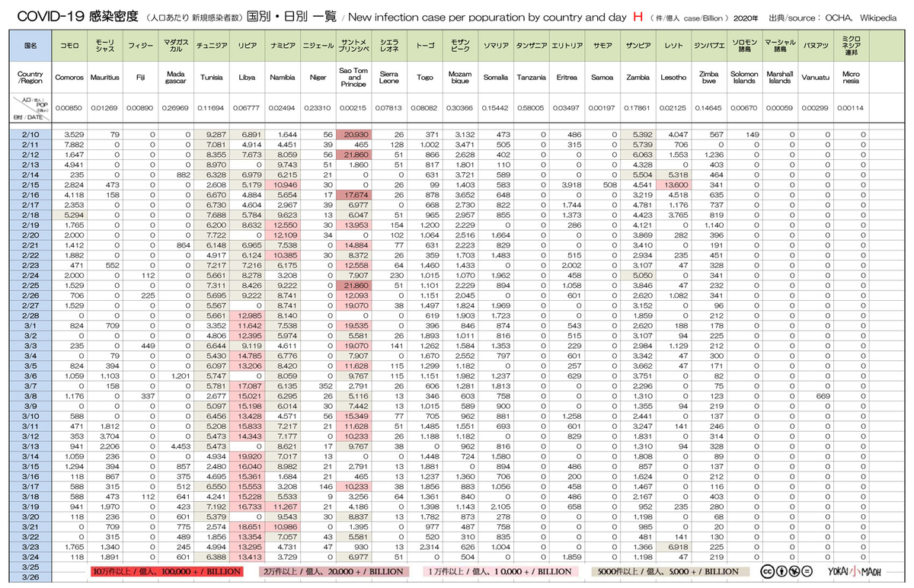Viewport: 914px width, 588px height.
Task: Click the population value 0.00059
Action: pos(780,109)
